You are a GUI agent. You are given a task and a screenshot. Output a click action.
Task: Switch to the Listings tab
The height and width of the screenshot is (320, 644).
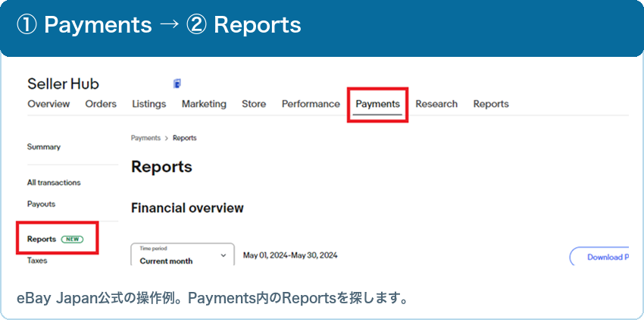click(149, 104)
